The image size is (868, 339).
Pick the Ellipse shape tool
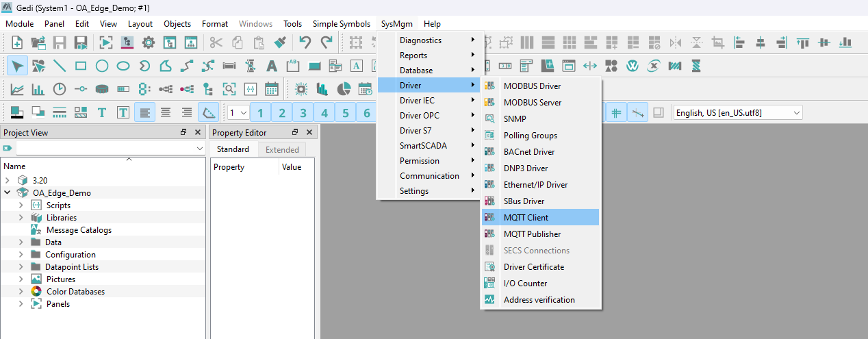pyautogui.click(x=123, y=66)
